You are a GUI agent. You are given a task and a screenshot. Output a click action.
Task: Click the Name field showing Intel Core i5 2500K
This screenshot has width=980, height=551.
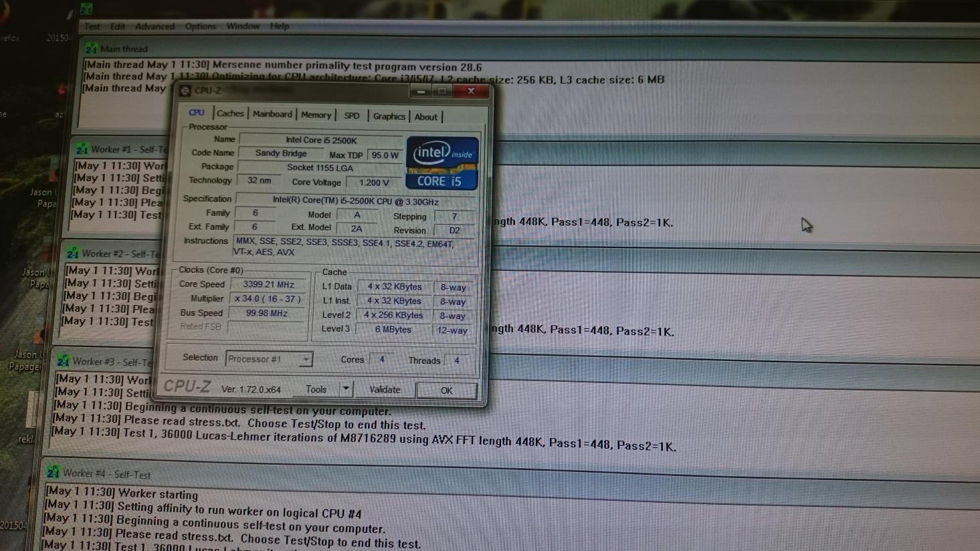tap(321, 140)
